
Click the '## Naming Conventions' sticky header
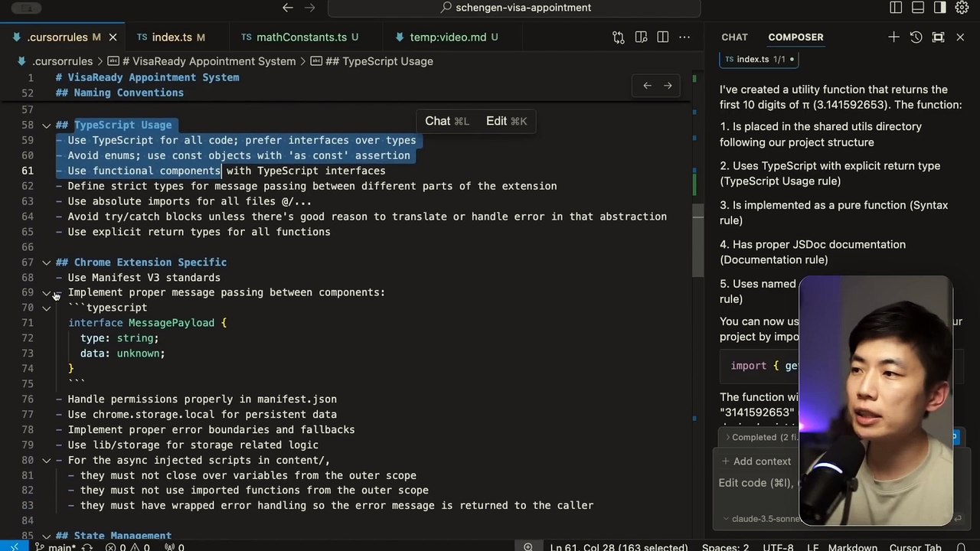click(x=119, y=93)
